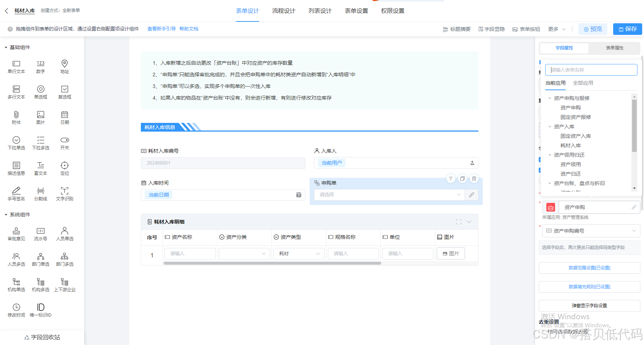Choose the 多行文本 component

(16, 92)
